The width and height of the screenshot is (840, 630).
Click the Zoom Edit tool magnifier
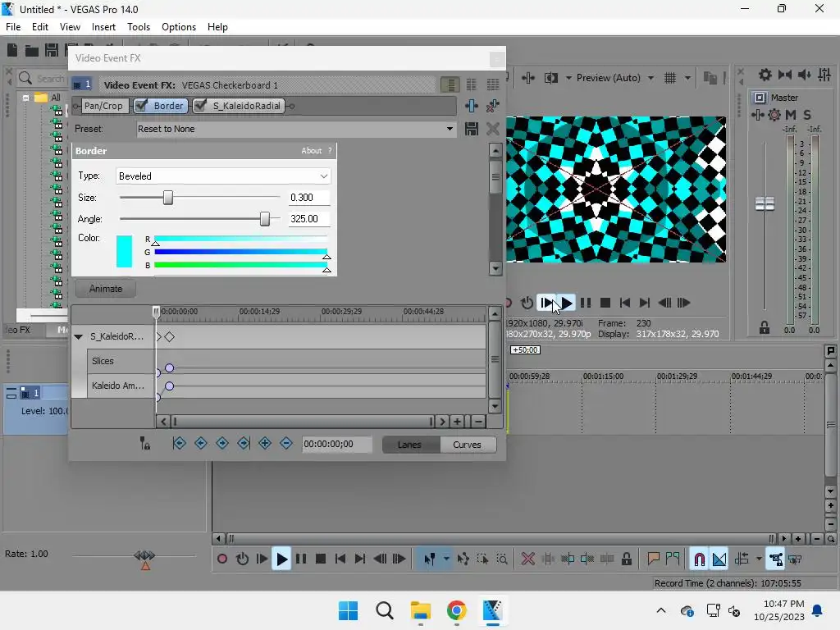click(x=502, y=559)
